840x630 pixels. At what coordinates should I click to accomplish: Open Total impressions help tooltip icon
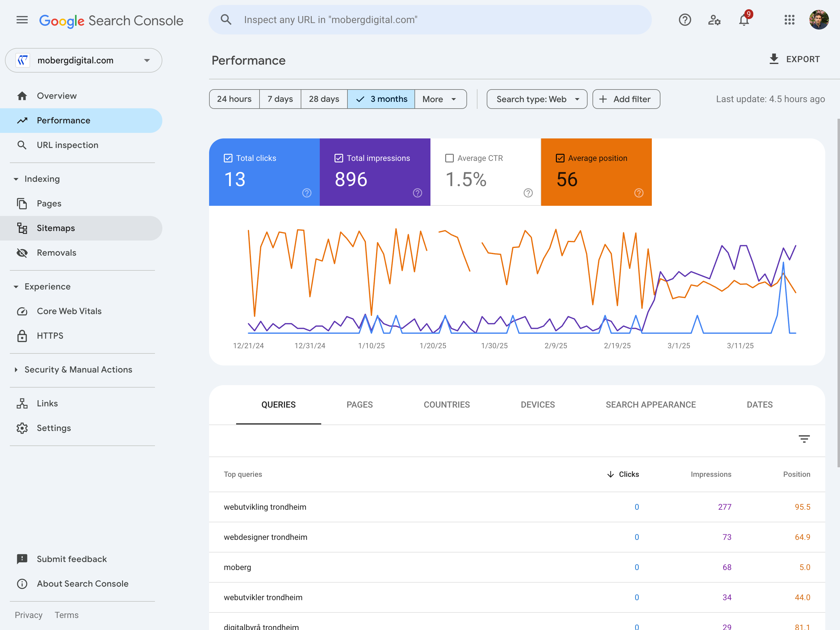point(417,193)
